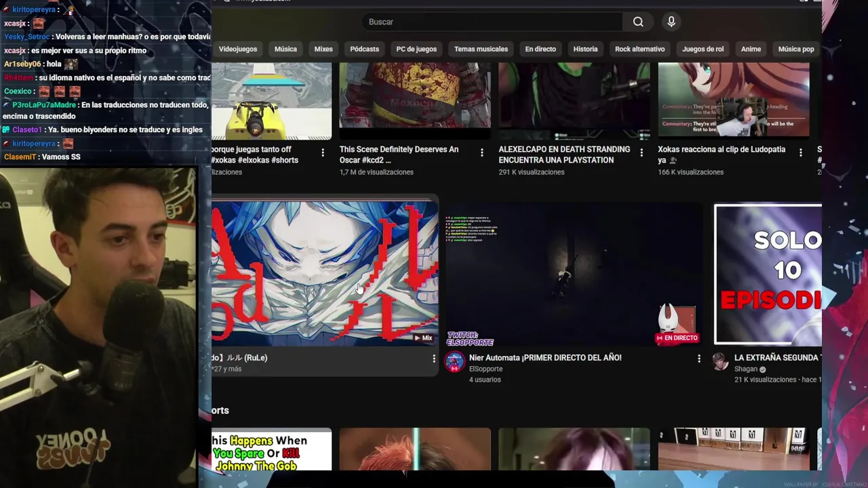Open Shagan channel name link
The image size is (868, 488).
pyautogui.click(x=745, y=369)
